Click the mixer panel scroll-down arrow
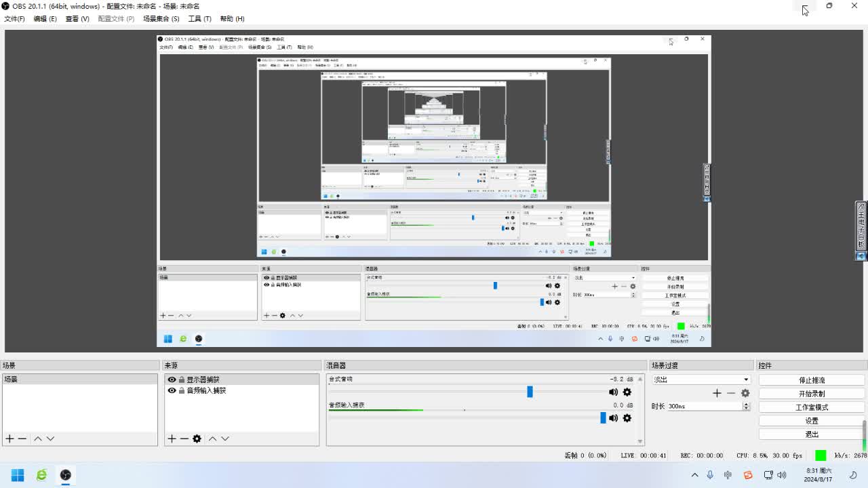 639,441
